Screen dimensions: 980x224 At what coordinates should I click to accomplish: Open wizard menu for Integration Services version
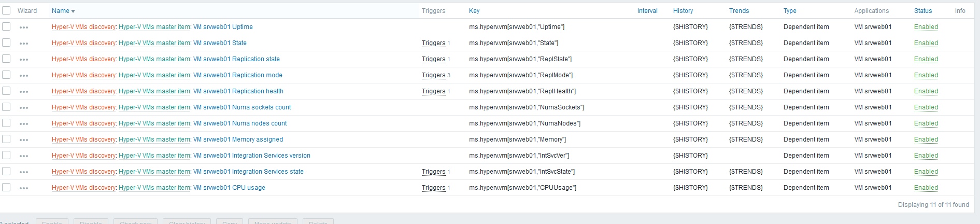(24, 156)
